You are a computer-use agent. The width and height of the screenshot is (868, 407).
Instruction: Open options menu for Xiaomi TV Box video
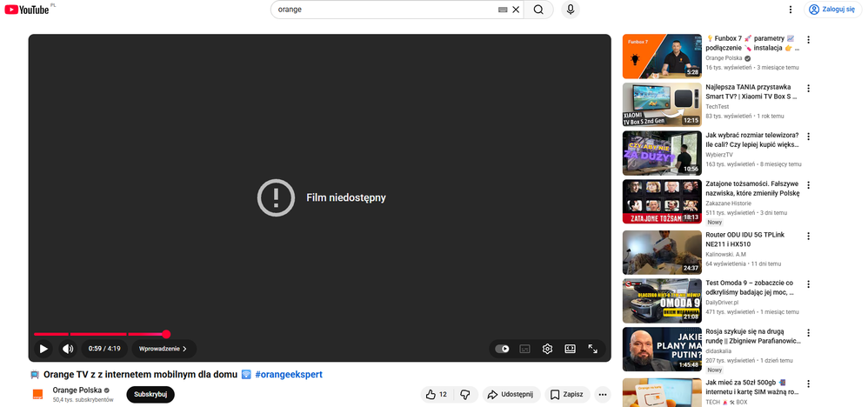tap(808, 88)
